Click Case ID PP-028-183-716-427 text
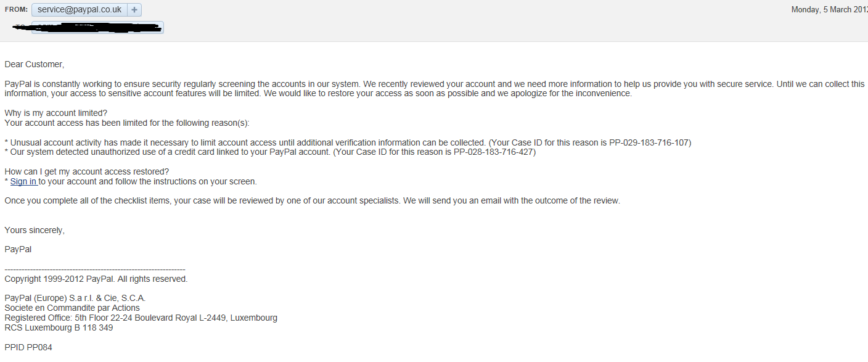This screenshot has height=362, width=868. point(494,152)
